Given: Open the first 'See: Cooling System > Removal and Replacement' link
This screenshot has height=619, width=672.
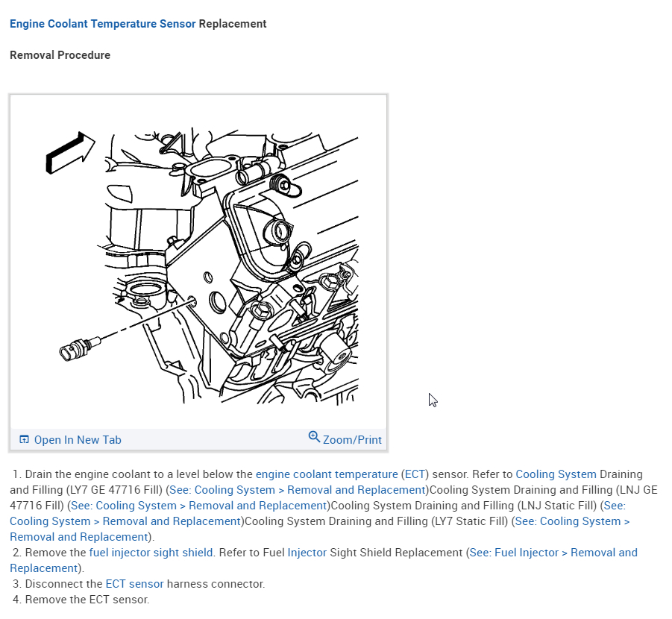Looking at the screenshot, I should 297,489.
